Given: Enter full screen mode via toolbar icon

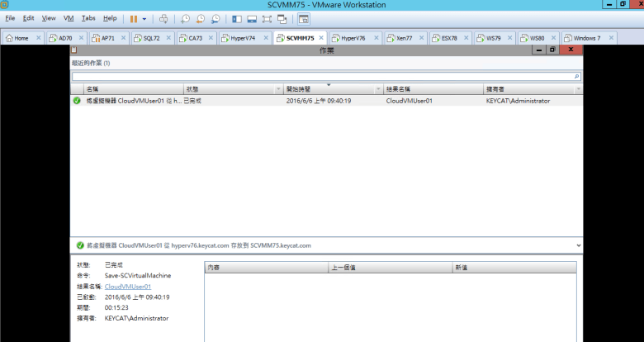Looking at the screenshot, I should coord(267,18).
